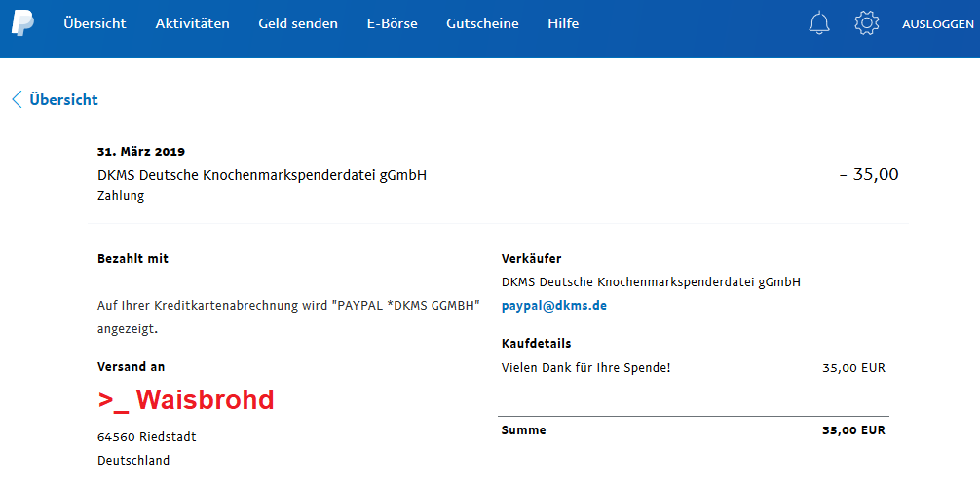Click the PayPal logo icon
Image resolution: width=980 pixels, height=485 pixels.
(x=22, y=23)
